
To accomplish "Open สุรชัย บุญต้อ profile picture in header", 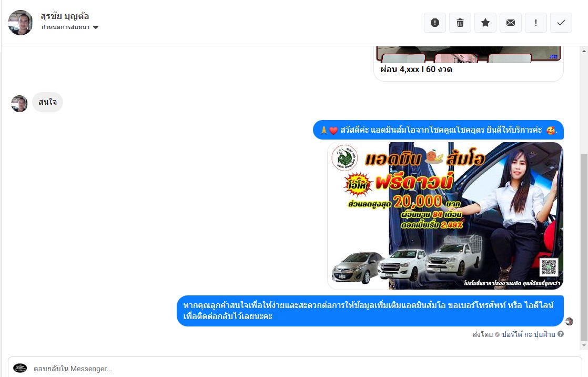I will coord(21,23).
